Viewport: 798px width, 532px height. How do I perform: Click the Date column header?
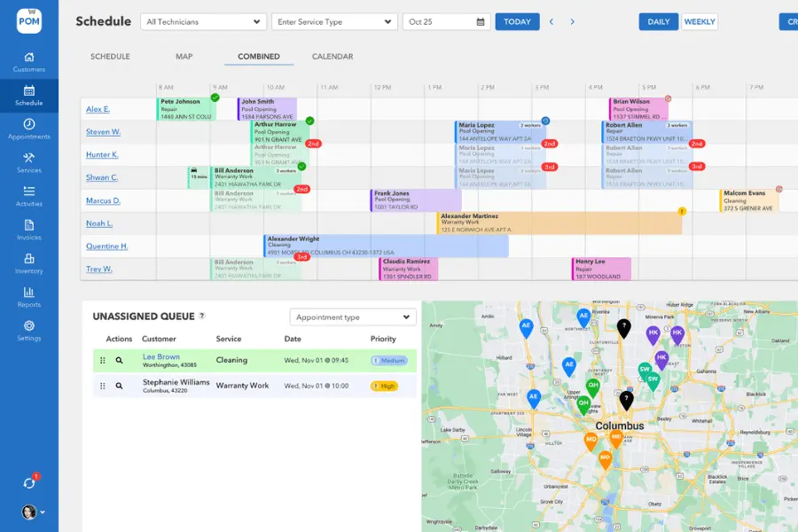pyautogui.click(x=293, y=339)
